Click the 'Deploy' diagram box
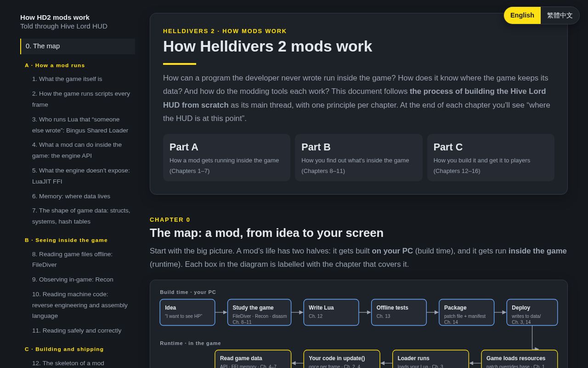588x368 pixels. pos(532,312)
